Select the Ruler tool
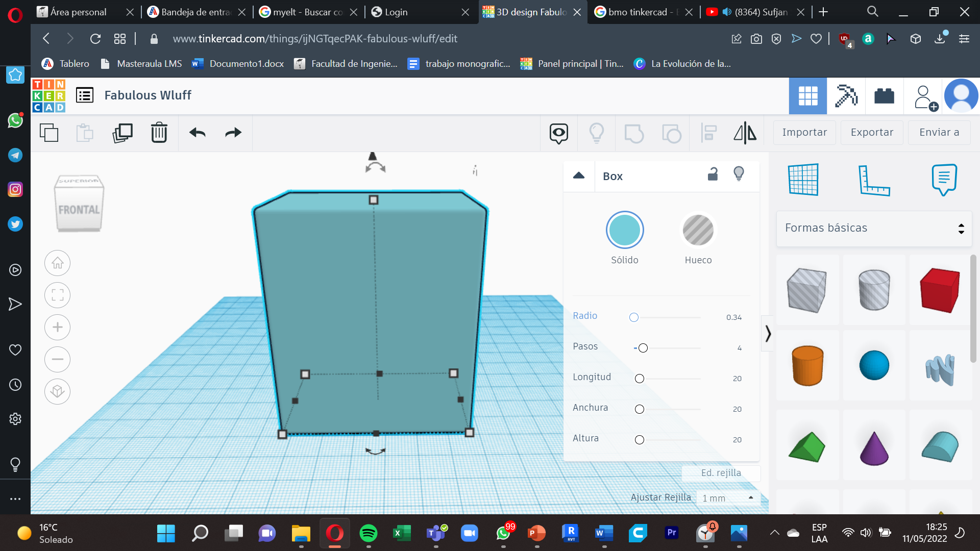980x551 pixels. (874, 180)
